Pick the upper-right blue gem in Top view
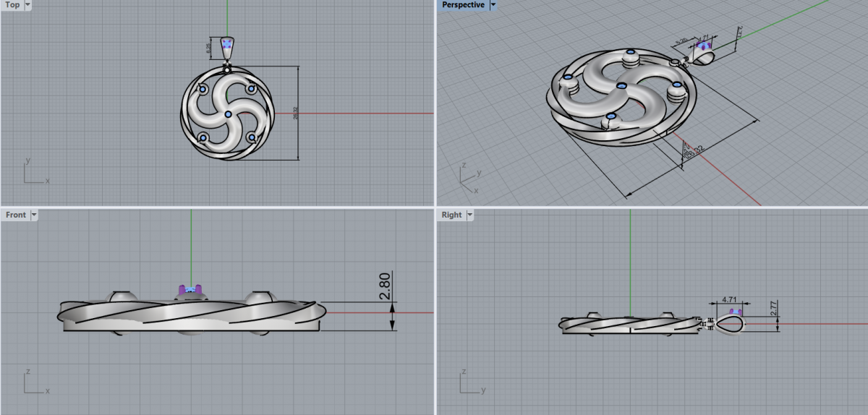868x415 pixels. 252,89
